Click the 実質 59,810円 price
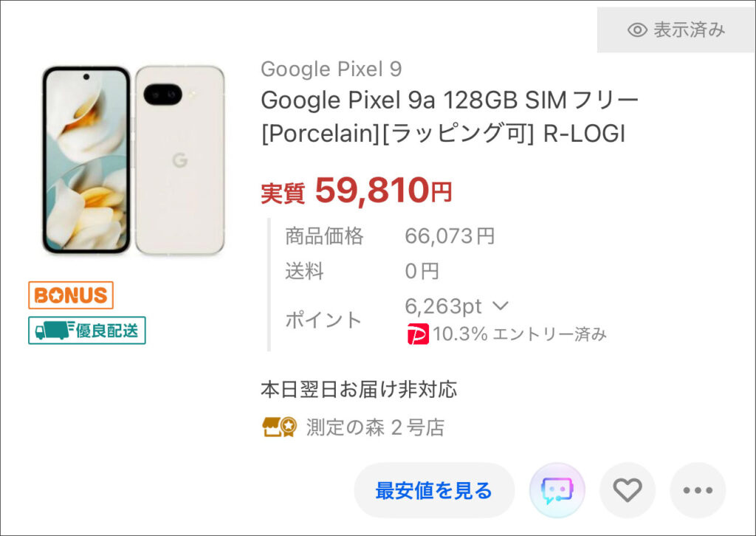Viewport: 756px width, 536px height. click(356, 190)
